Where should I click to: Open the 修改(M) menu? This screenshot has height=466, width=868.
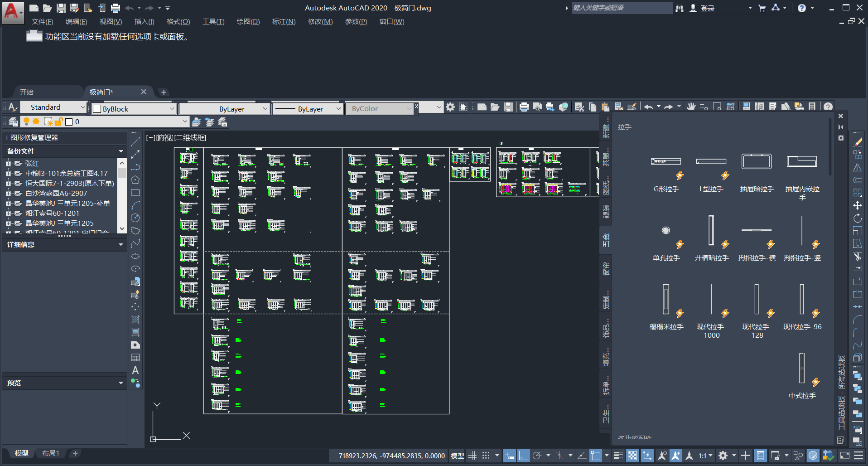coord(320,21)
